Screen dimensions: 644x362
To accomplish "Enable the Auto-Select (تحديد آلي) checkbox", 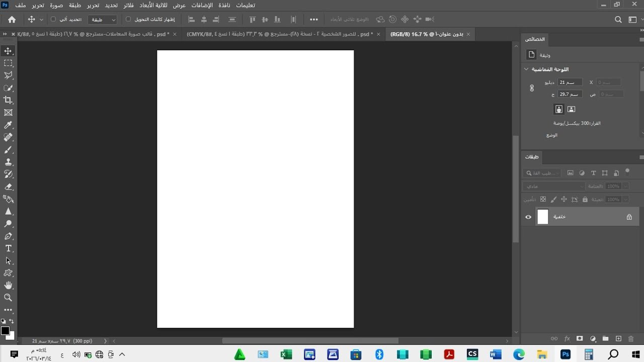I will point(53,19).
